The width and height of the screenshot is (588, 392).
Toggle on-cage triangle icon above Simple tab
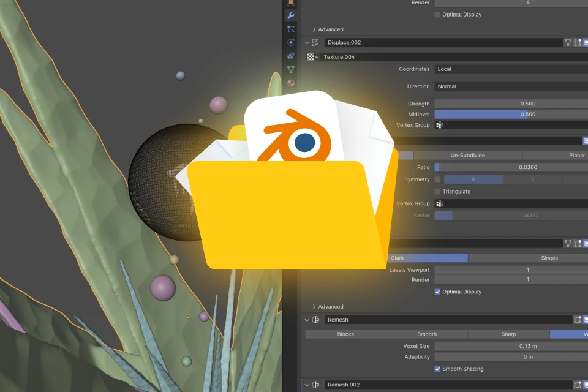tap(568, 243)
